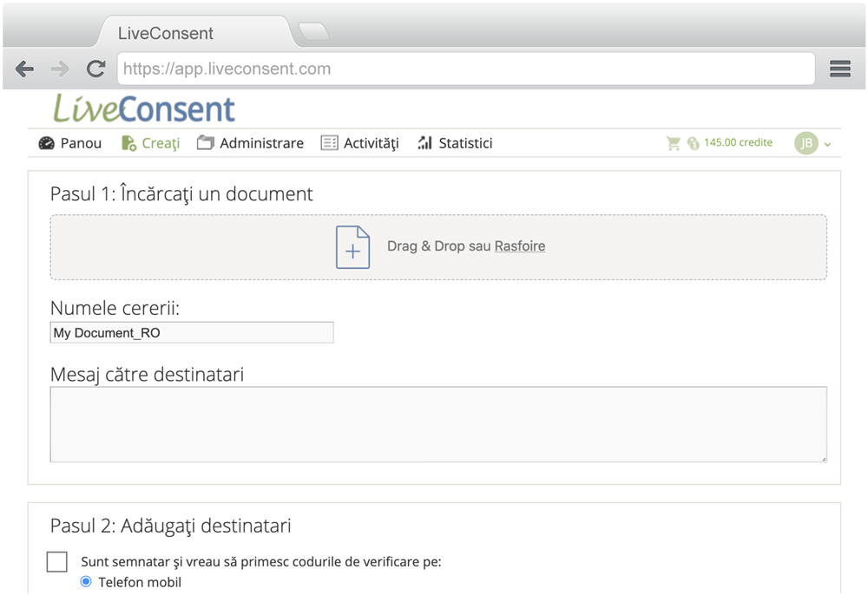Reload the current page

click(95, 69)
